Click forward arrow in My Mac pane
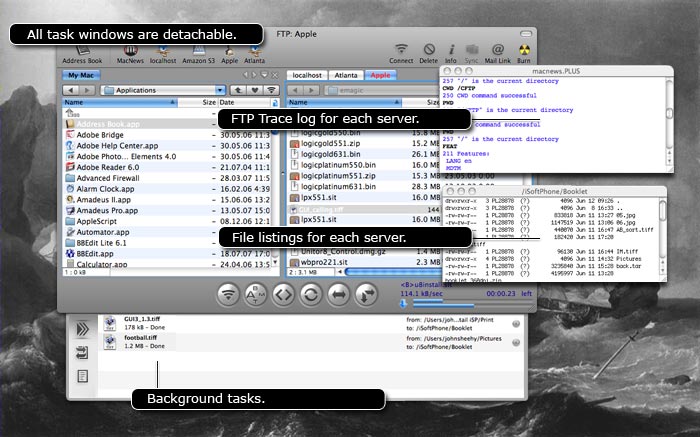 [x=87, y=90]
